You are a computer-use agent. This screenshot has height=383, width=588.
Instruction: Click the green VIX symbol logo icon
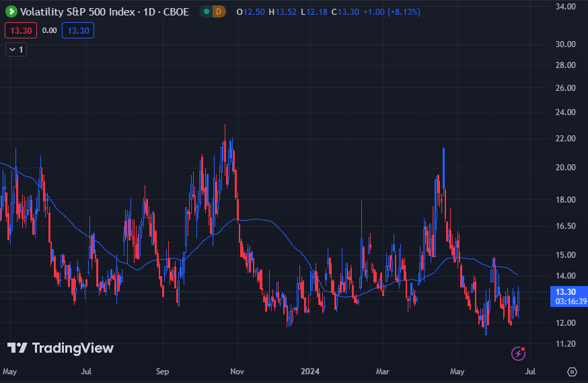point(11,12)
